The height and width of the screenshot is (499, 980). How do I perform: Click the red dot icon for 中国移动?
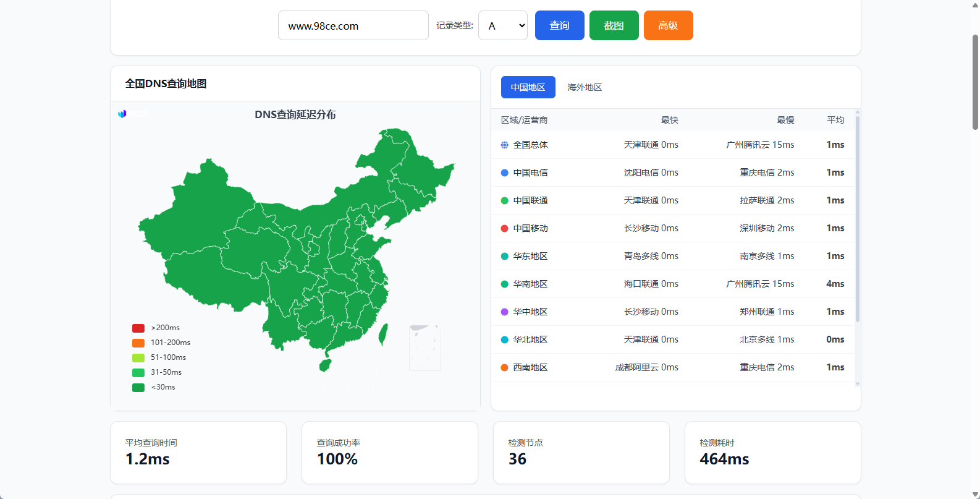pyautogui.click(x=505, y=228)
